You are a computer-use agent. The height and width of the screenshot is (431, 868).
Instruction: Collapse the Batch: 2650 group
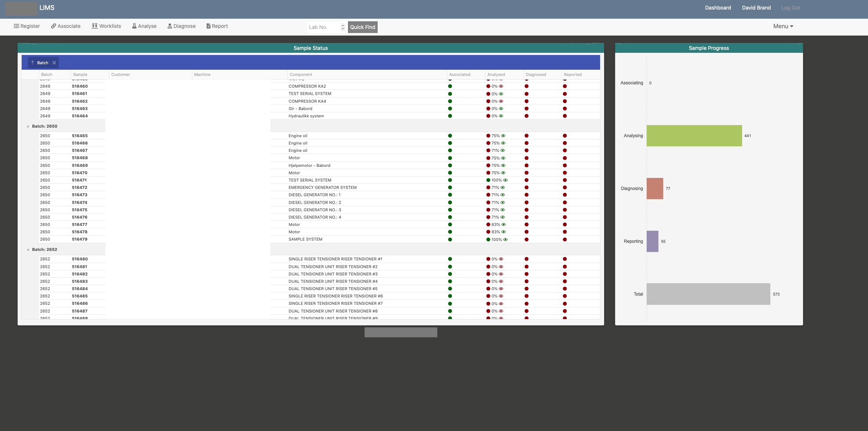tap(28, 126)
